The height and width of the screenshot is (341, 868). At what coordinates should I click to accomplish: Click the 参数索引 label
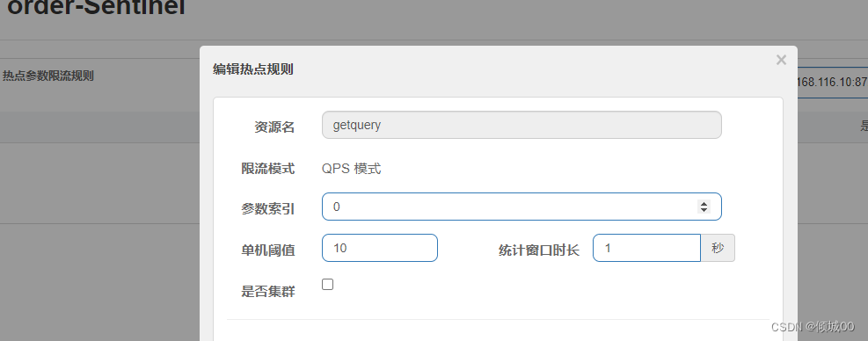point(268,208)
